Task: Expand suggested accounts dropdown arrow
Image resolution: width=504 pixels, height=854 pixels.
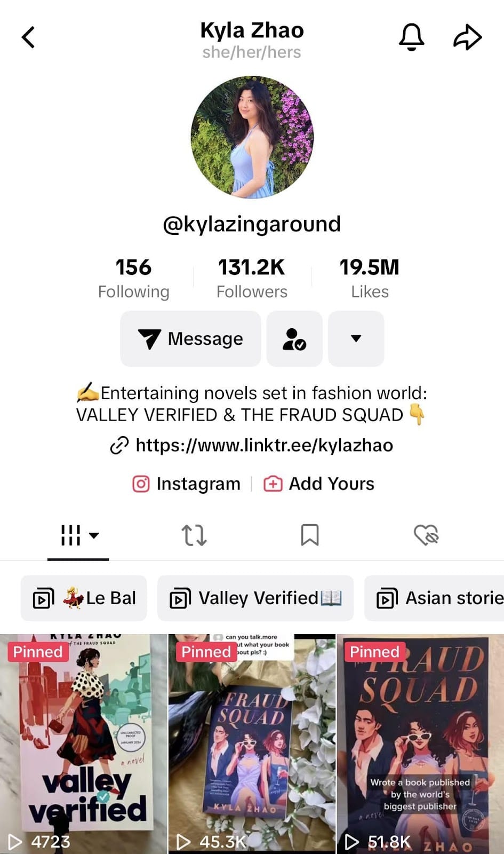Action: (356, 338)
